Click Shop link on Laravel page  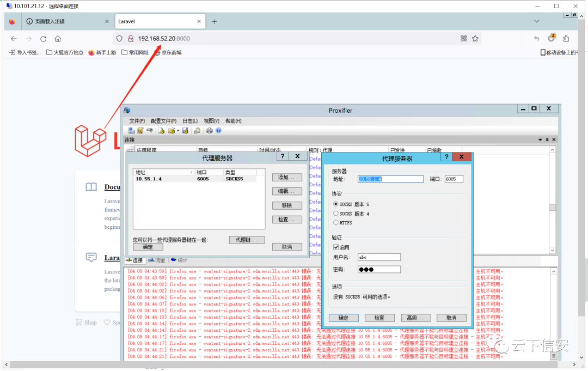pyautogui.click(x=90, y=322)
